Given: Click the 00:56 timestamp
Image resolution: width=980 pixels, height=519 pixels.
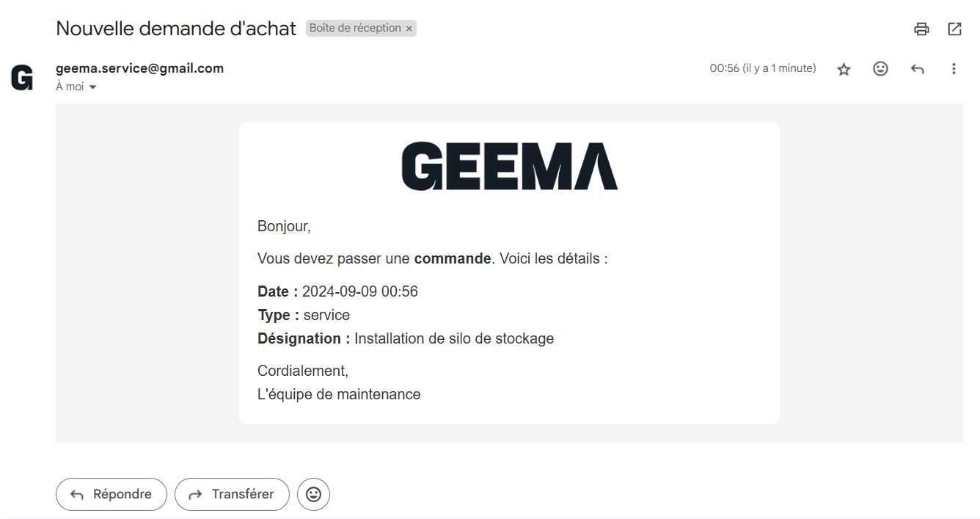Looking at the screenshot, I should click(762, 68).
